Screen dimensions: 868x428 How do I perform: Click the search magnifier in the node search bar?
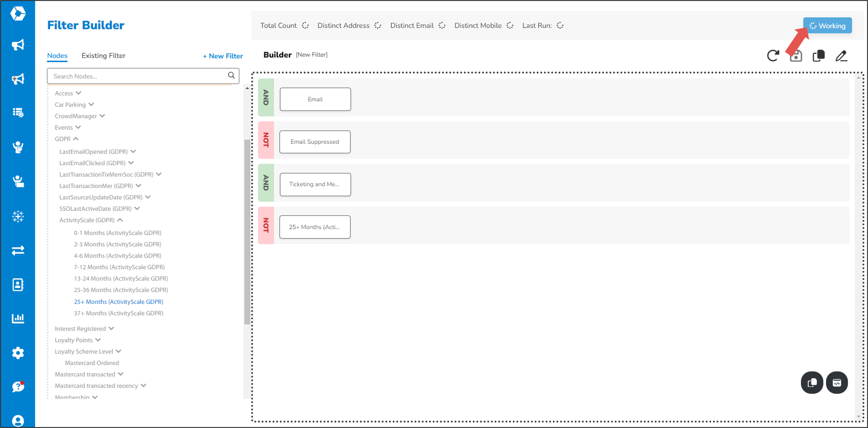point(231,75)
